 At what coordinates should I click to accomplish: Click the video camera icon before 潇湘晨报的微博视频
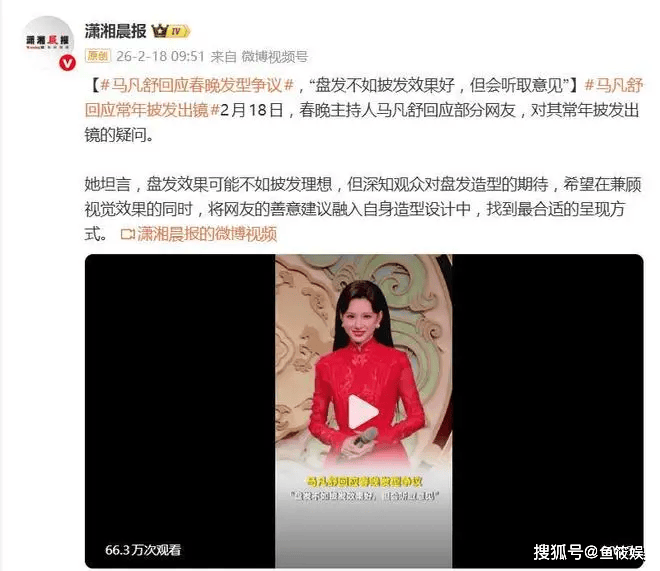128,234
